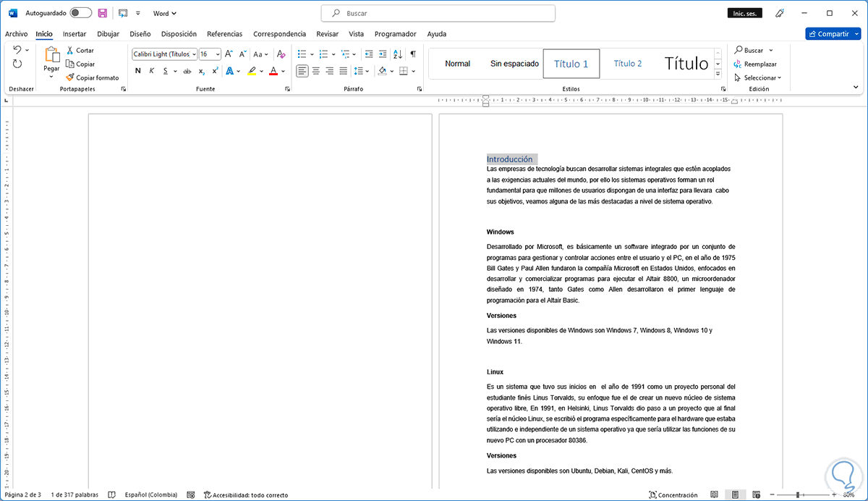Open the Revisar tab

328,34
